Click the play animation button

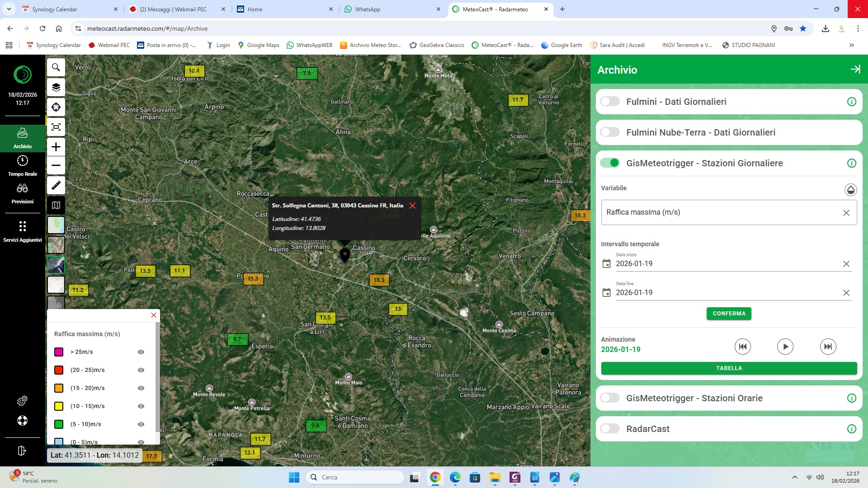tap(785, 347)
